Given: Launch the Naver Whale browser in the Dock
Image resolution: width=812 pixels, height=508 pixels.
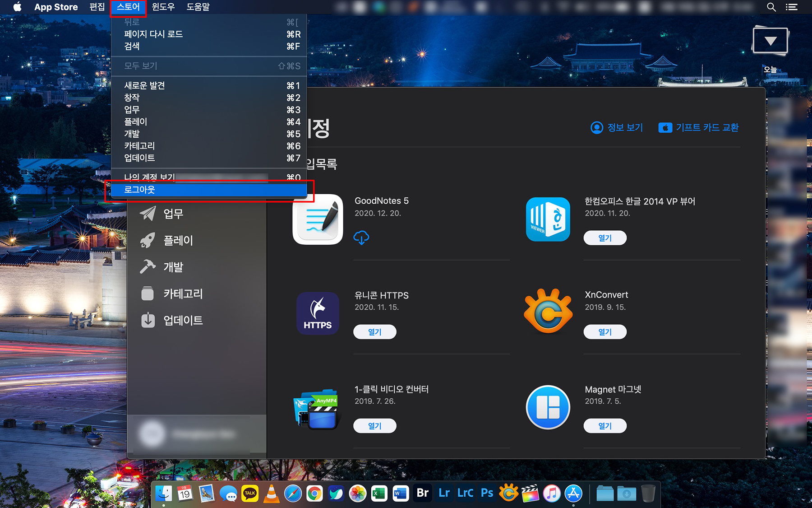Looking at the screenshot, I should [x=336, y=493].
